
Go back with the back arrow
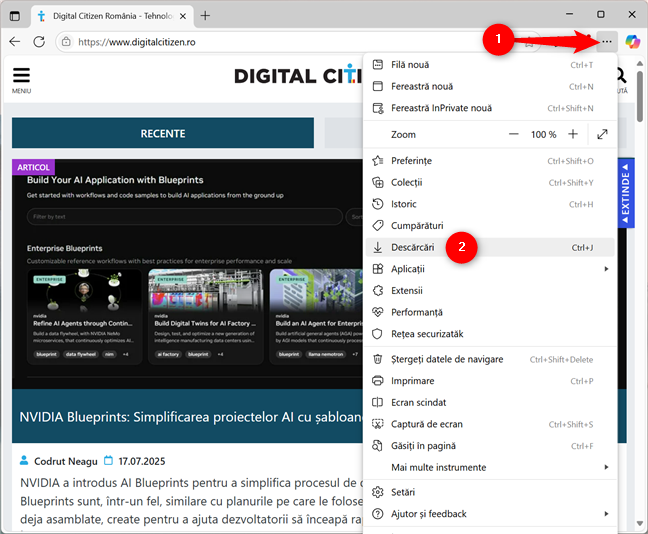coord(14,42)
